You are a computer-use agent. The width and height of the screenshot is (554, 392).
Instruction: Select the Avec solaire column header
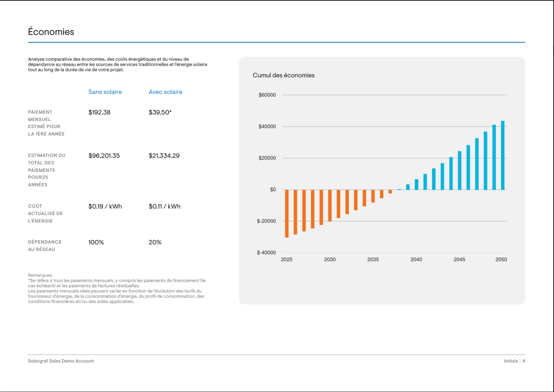tap(165, 92)
